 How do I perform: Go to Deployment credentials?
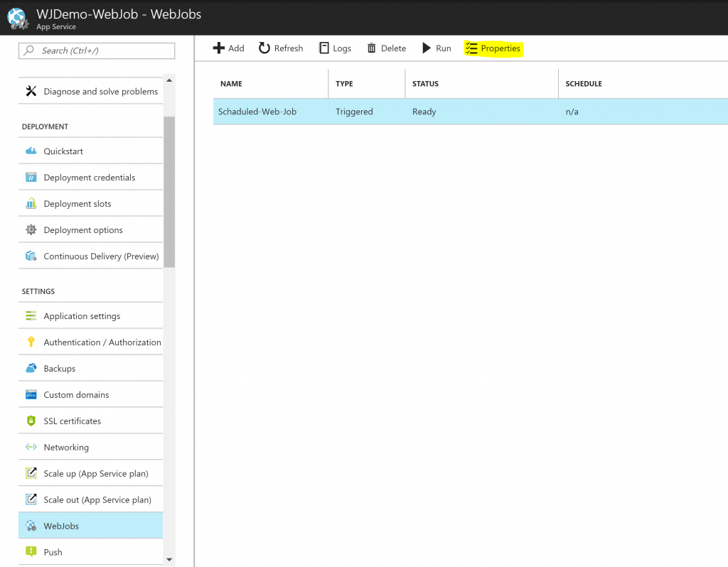point(90,177)
